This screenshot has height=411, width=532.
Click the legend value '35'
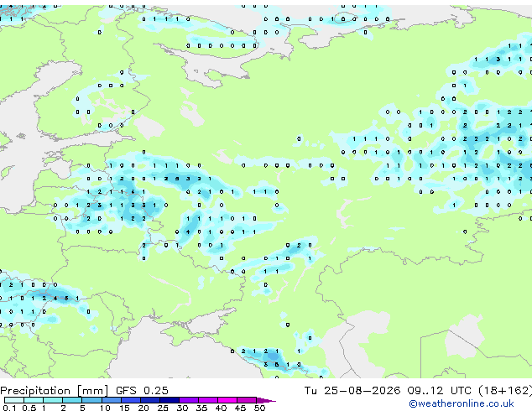point(201,408)
